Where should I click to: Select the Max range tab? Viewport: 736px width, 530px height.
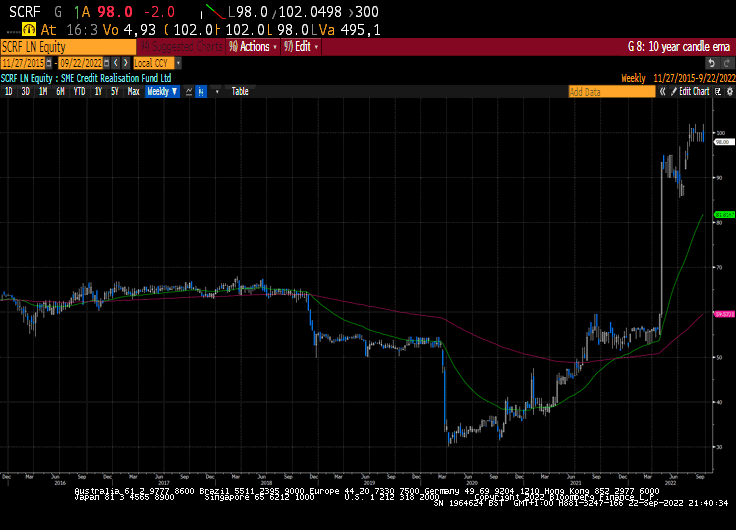[x=133, y=92]
